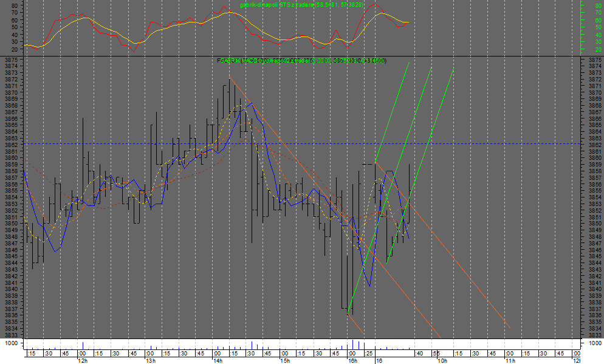Click the 1000 volume scale label on left
The height and width of the screenshot is (364, 604).
tap(10, 344)
